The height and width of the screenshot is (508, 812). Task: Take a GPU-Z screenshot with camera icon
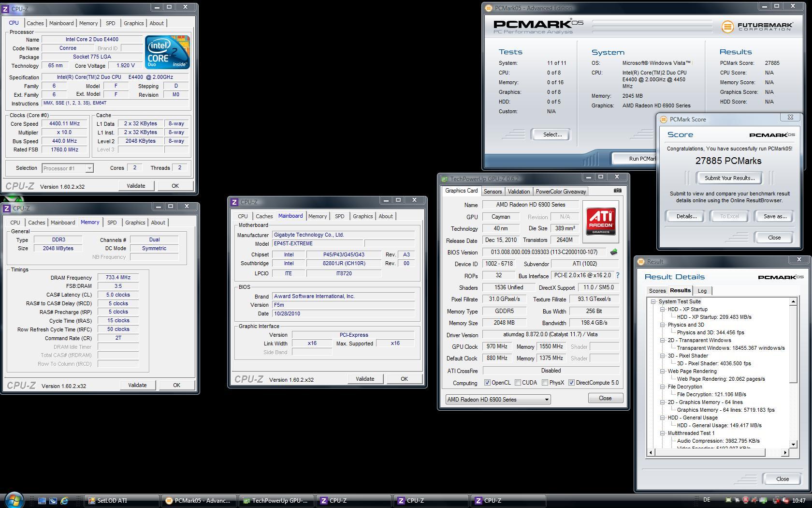click(617, 191)
